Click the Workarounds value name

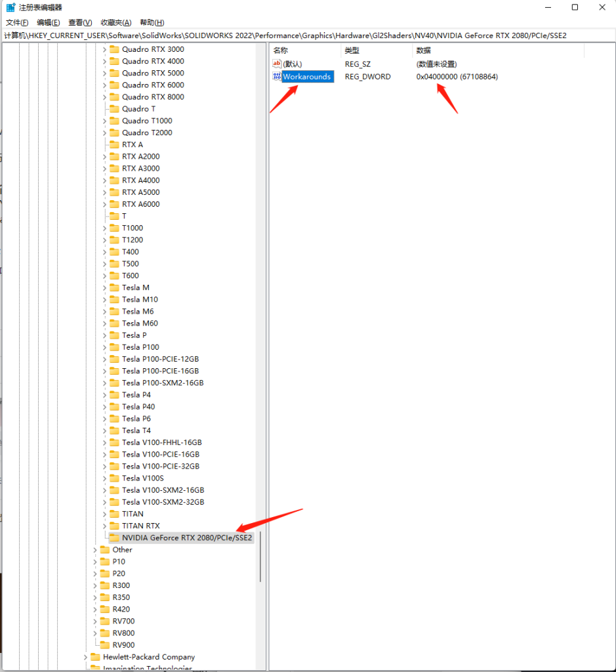coord(307,77)
